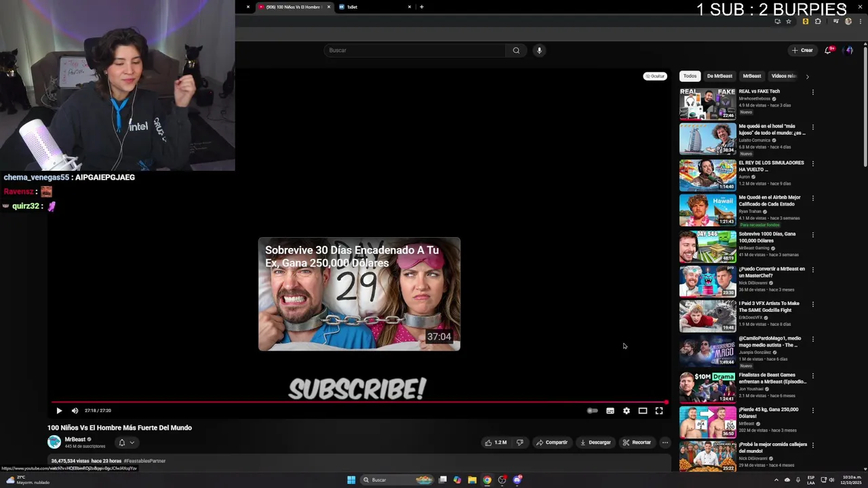
Task: Open options for MasterChef video
Action: tap(813, 269)
